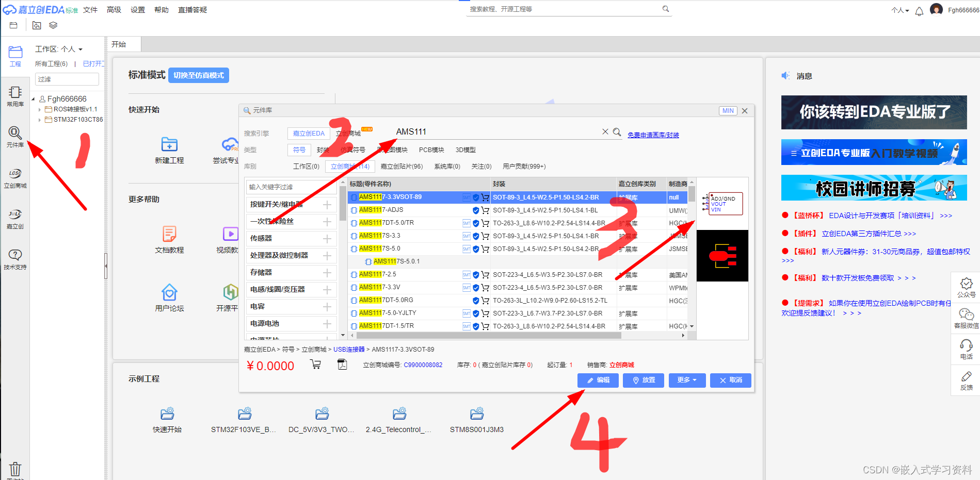Open STM8S001J3M3 example project
This screenshot has width=980, height=480.
click(477, 420)
